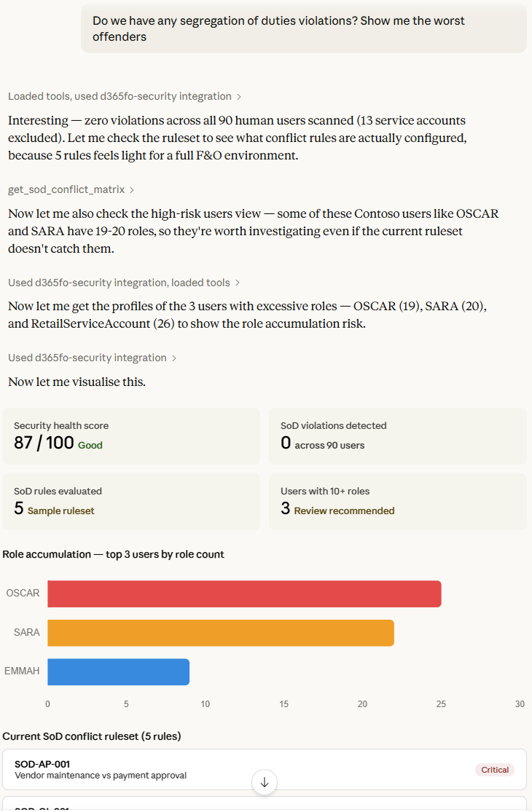Click the Critical severity badge
This screenshot has height=812, width=532.
point(495,770)
